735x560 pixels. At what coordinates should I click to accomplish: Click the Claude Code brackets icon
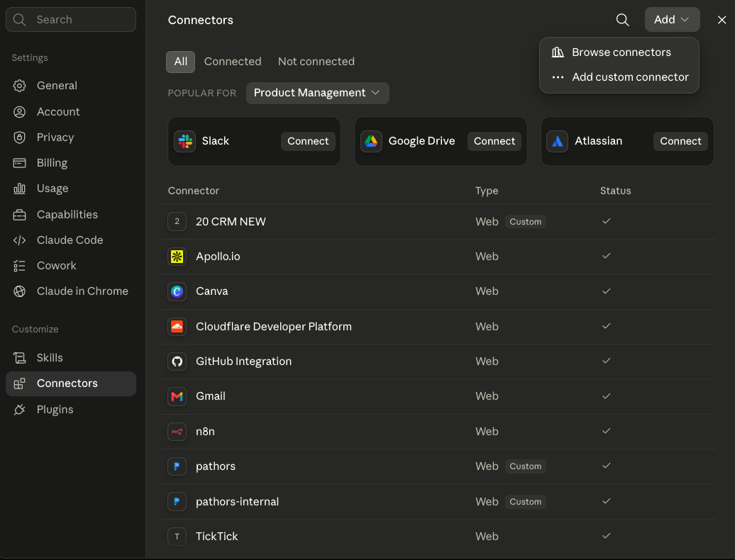(19, 240)
